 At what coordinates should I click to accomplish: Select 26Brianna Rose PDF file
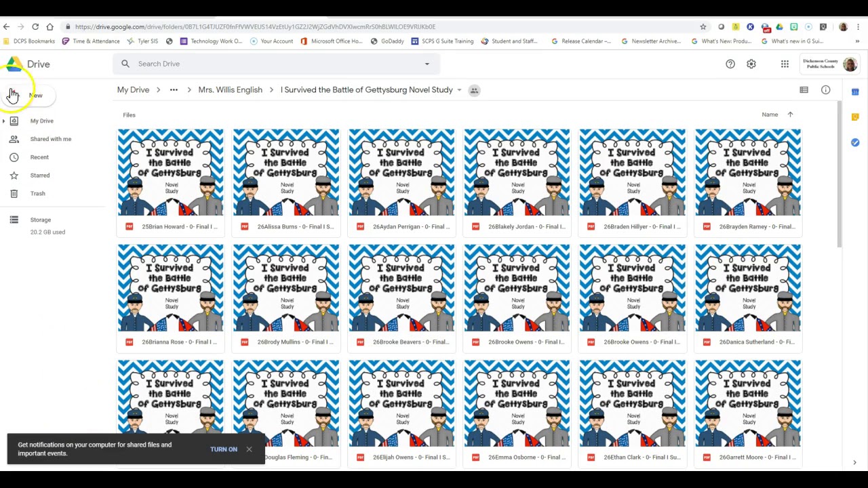point(170,298)
